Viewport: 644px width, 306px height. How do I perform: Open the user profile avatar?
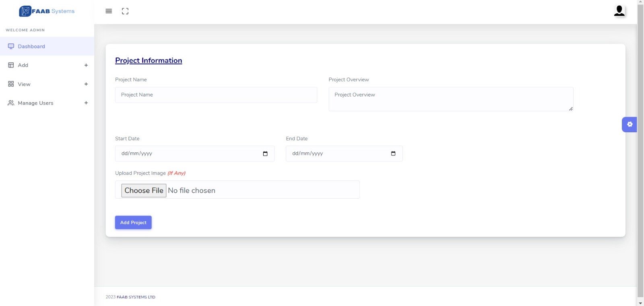point(619,11)
